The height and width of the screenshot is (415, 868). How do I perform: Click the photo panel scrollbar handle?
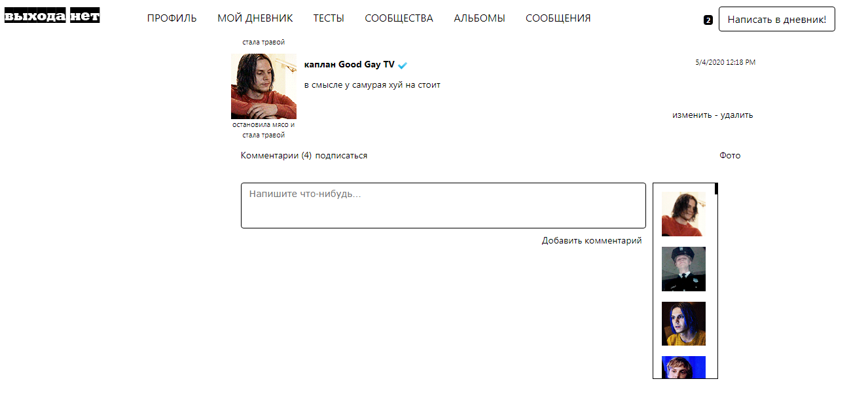point(716,189)
